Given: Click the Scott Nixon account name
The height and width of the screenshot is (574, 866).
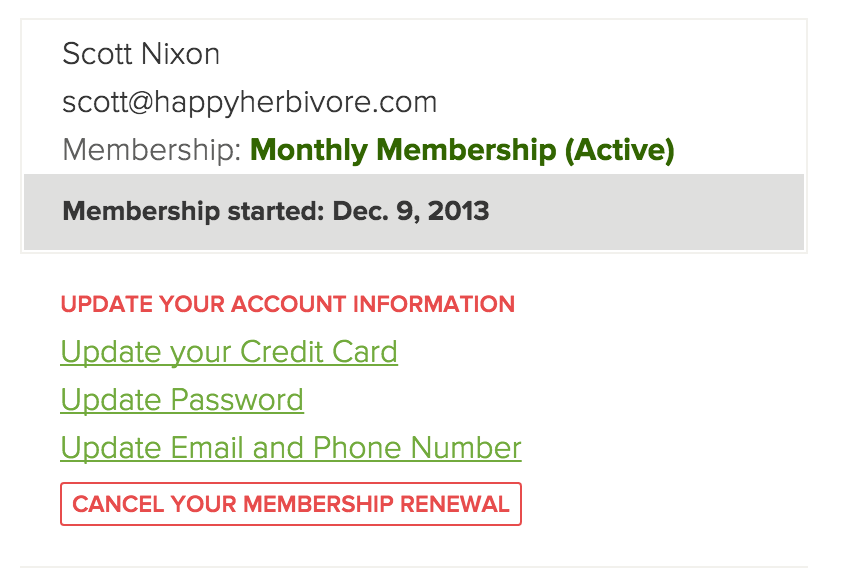Looking at the screenshot, I should (x=141, y=54).
